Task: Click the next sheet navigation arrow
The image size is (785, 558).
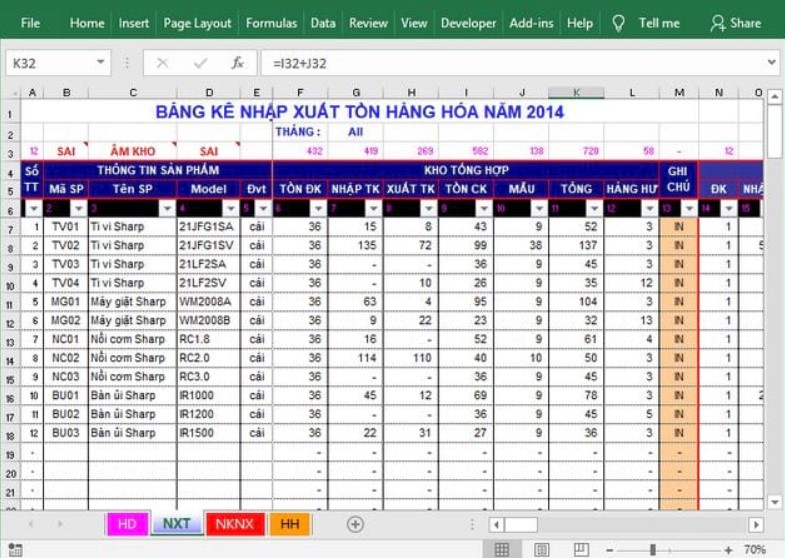Action: (x=60, y=524)
